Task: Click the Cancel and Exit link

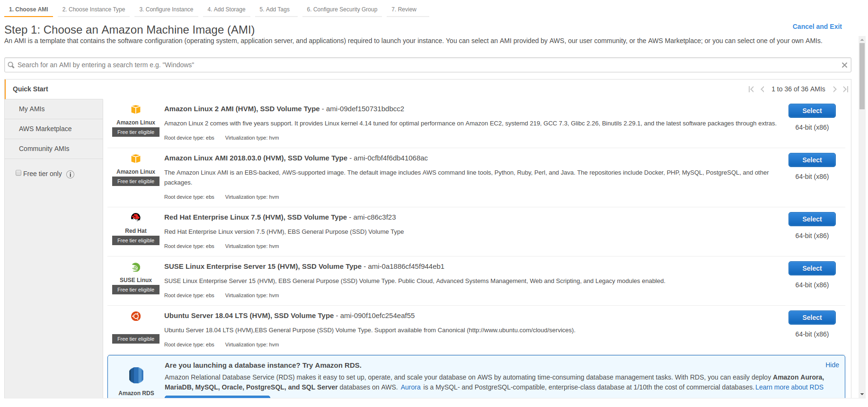Action: [x=817, y=27]
